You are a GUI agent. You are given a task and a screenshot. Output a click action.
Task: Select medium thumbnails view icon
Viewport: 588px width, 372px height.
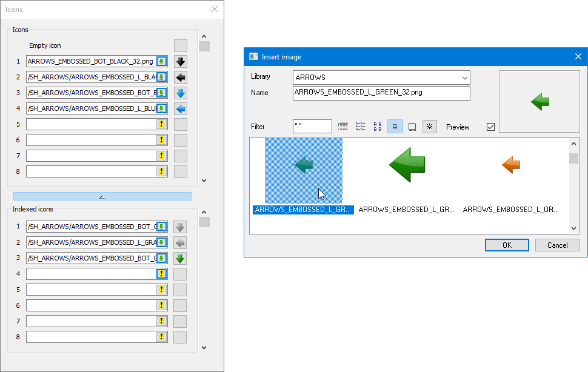click(395, 127)
